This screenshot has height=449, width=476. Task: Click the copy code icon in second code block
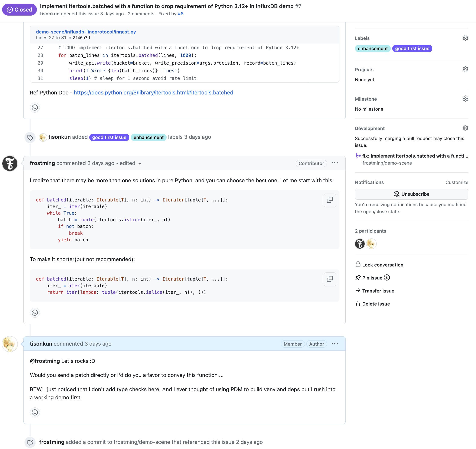330,279
